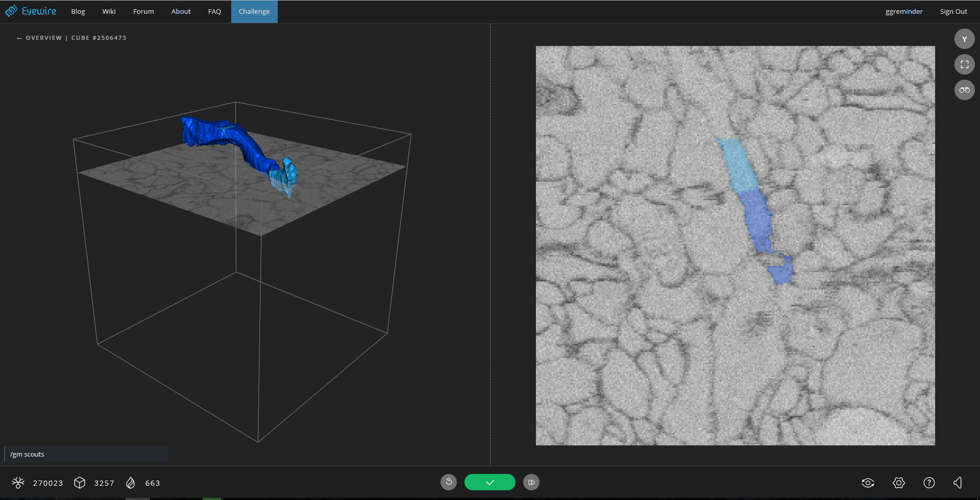This screenshot has width=980, height=500.
Task: Click the points snowflake icon
Action: point(18,483)
